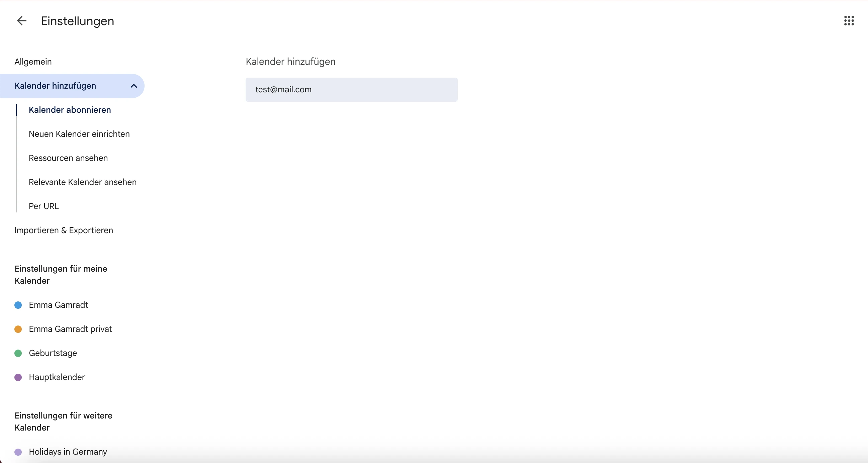Click the back arrow next to Einstellungen
868x463 pixels.
[21, 21]
